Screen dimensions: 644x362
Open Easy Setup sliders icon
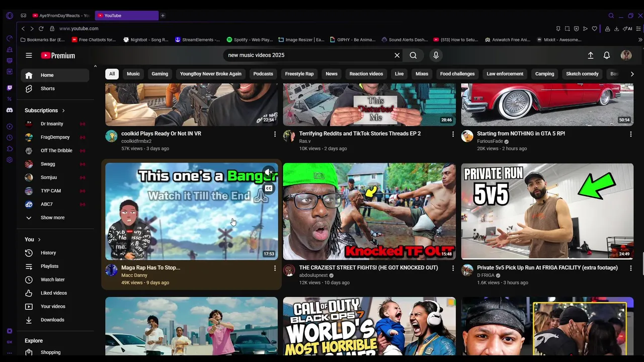click(639, 29)
